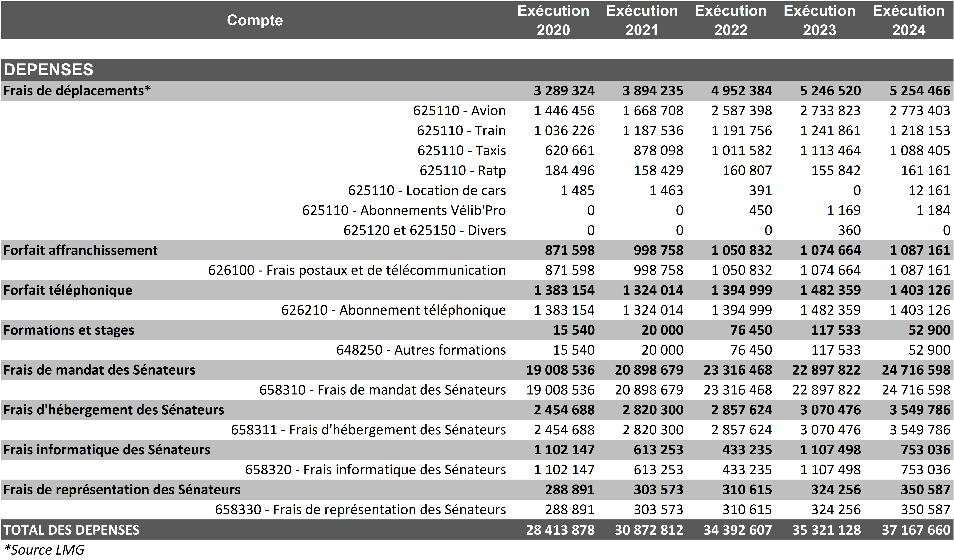Click the 625110 - Taxis row label
The height and width of the screenshot is (560, 954).
pos(461,150)
